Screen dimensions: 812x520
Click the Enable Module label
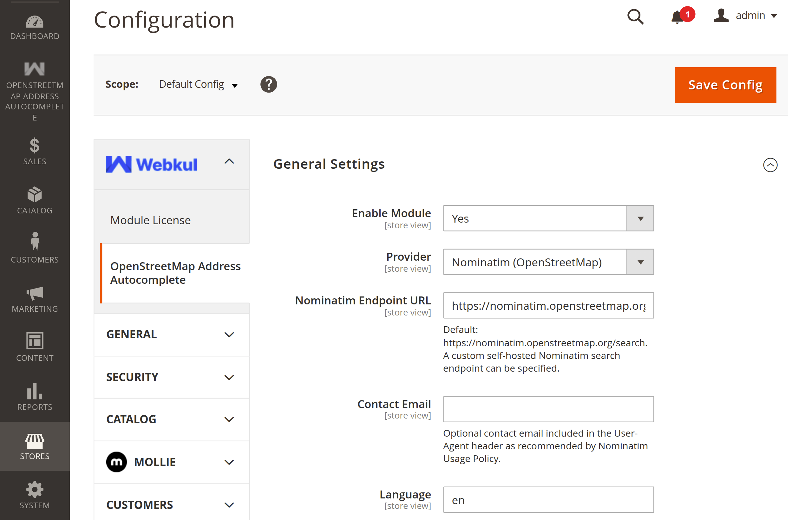(x=391, y=213)
